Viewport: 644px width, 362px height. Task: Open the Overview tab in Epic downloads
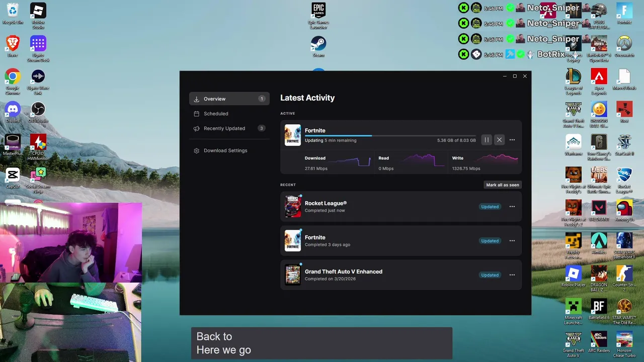point(229,99)
